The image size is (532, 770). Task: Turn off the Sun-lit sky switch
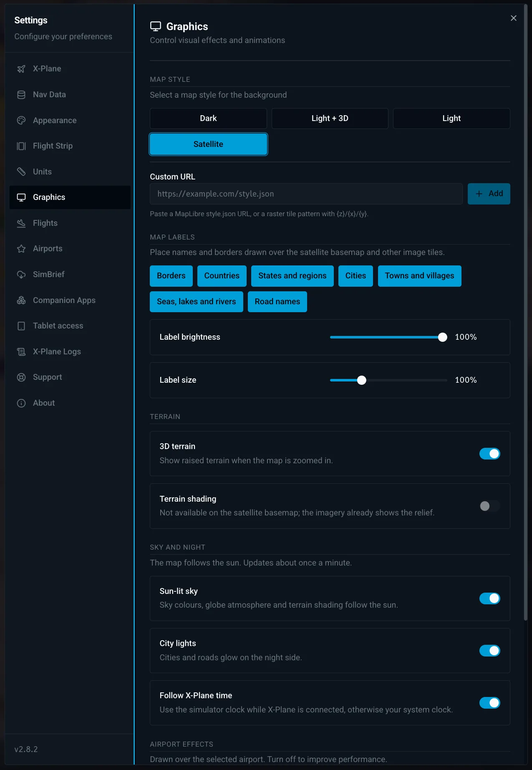point(489,598)
